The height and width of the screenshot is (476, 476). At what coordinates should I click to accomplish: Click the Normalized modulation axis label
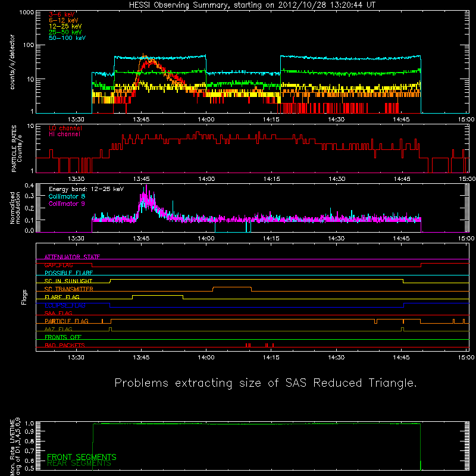pyautogui.click(x=15, y=208)
